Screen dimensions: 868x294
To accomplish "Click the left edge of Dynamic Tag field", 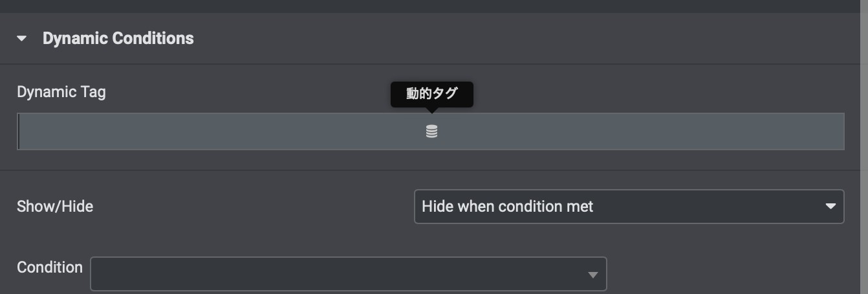I will point(19,131).
